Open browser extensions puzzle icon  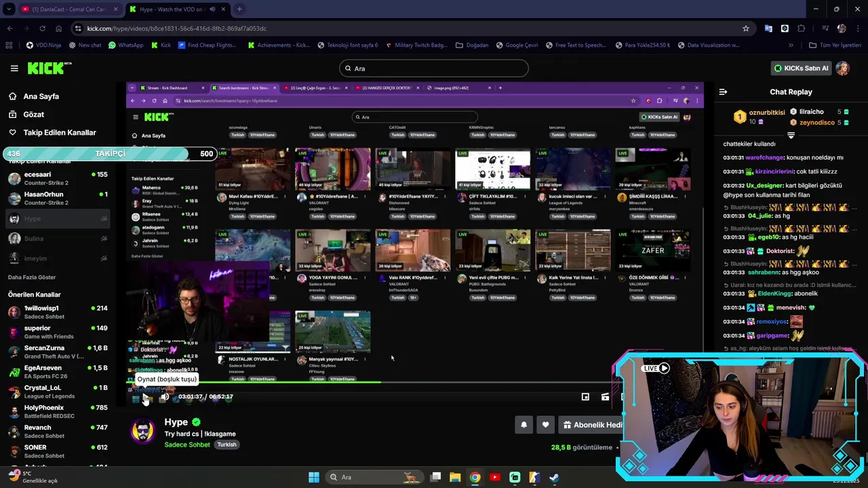click(802, 28)
